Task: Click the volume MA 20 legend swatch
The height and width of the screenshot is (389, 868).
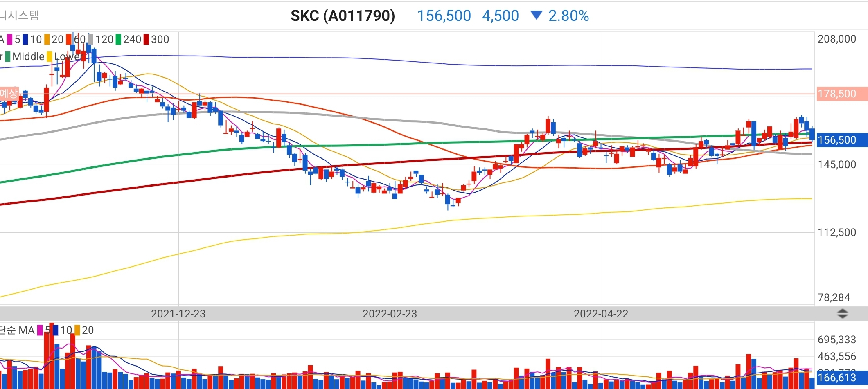Action: tap(77, 330)
